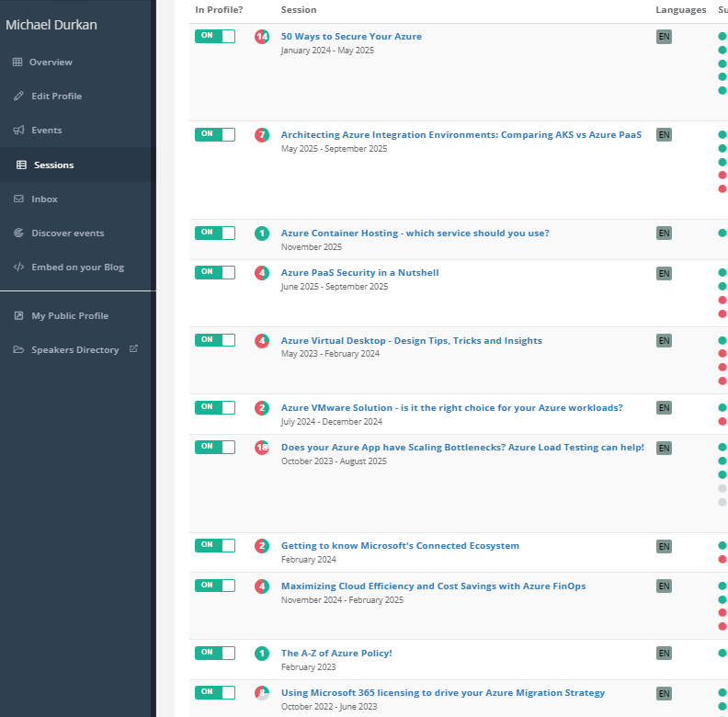
Task: Click the Overview grid icon in sidebar
Action: click(x=17, y=63)
